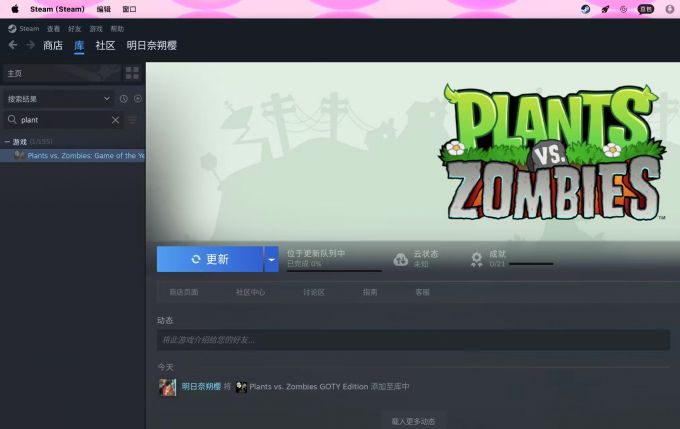Screen dimensions: 680x429
Task: Go to the 商店 tab
Action: (53, 45)
